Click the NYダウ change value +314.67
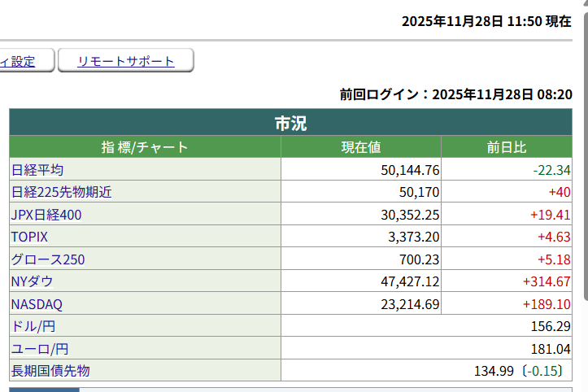Viewport: 588px width, 392px height. tap(547, 281)
